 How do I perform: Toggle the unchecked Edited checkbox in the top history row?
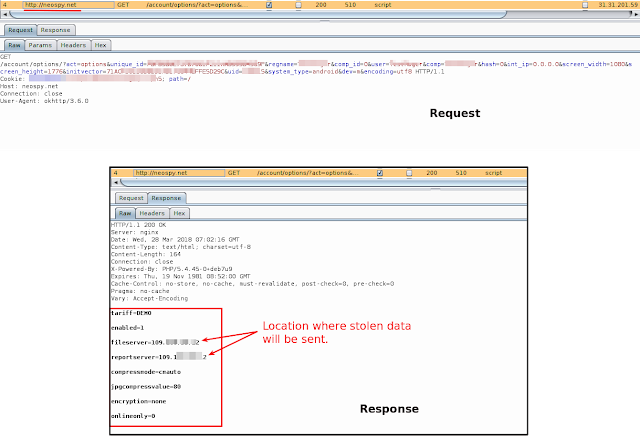(x=299, y=5)
